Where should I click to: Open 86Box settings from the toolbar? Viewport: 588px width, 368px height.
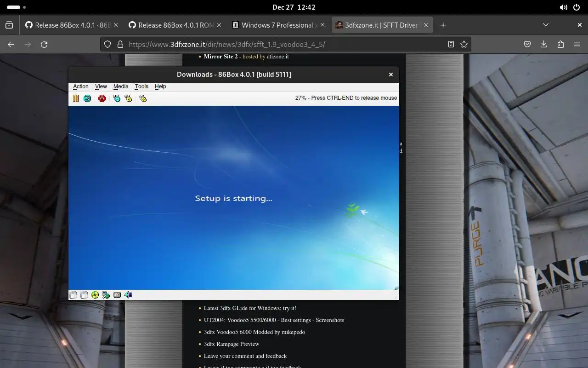(x=143, y=98)
